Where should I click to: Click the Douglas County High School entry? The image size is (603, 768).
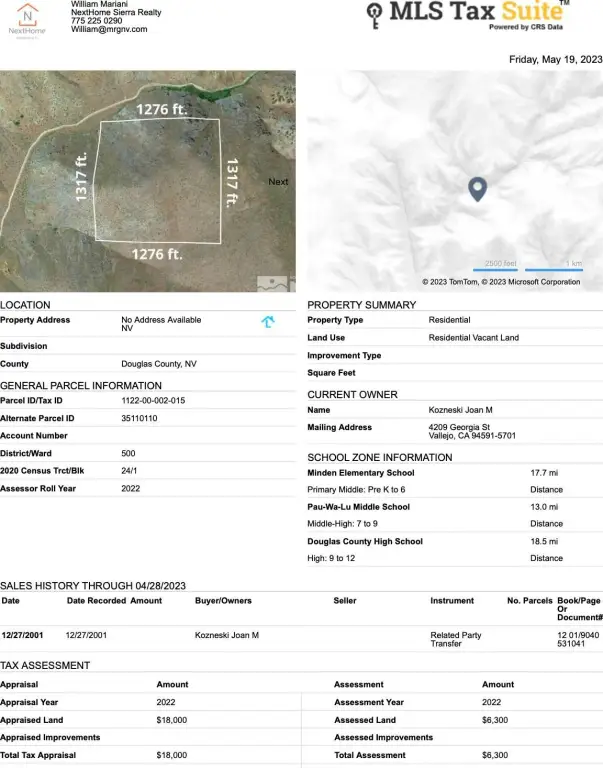[x=365, y=541]
